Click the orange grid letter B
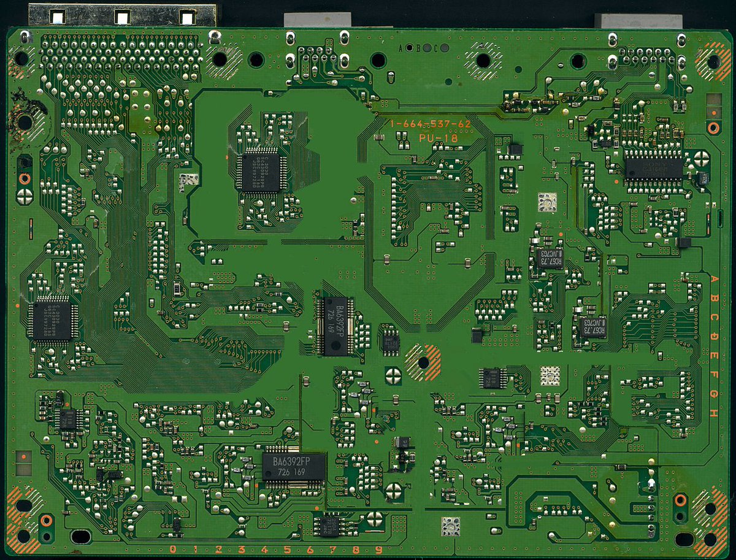The height and width of the screenshot is (560, 736). tap(714, 299)
